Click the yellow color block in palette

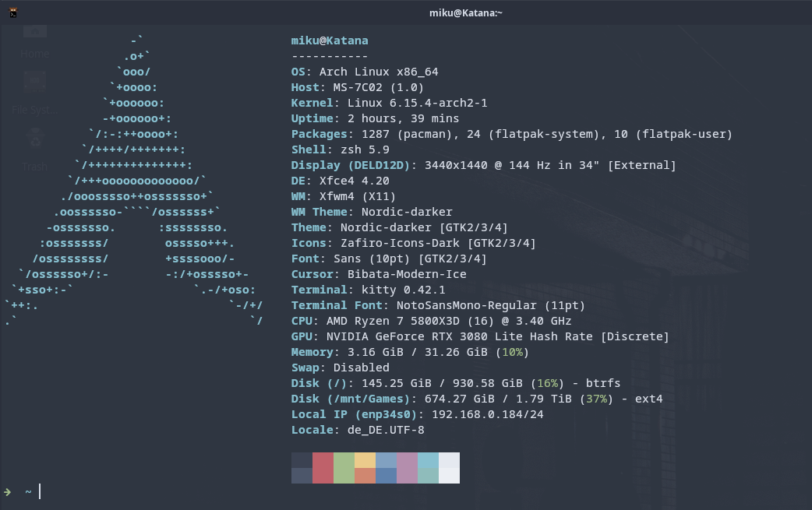click(x=365, y=460)
